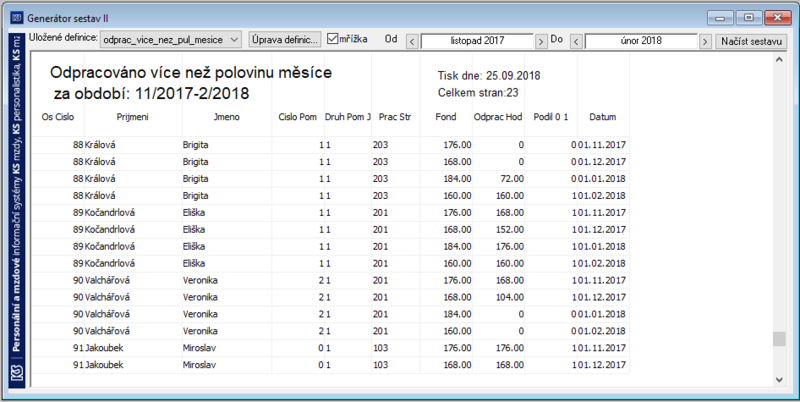This screenshot has height=402, width=800.
Task: Open the saved definitions dropdown
Action: click(x=170, y=39)
